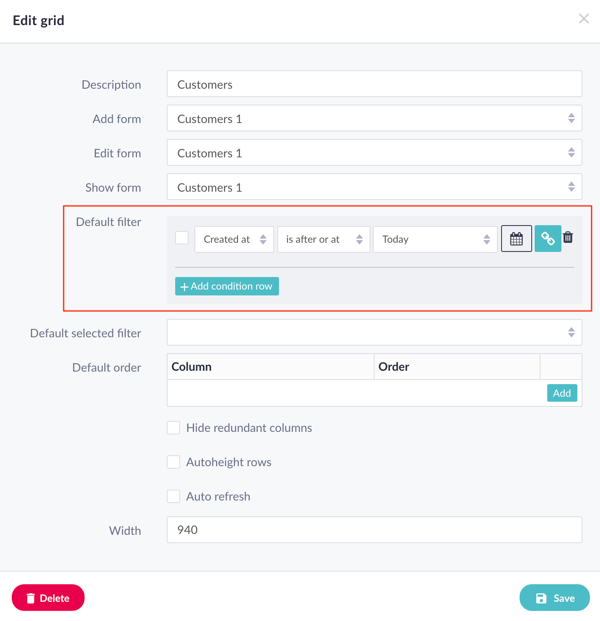Select a different value than Today
The width and height of the screenshot is (600, 621).
[x=435, y=239]
